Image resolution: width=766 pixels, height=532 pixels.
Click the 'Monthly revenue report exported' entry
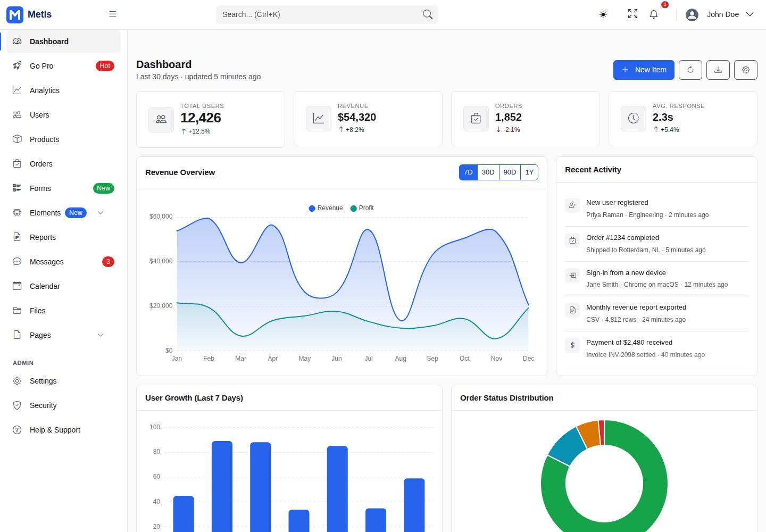656,313
